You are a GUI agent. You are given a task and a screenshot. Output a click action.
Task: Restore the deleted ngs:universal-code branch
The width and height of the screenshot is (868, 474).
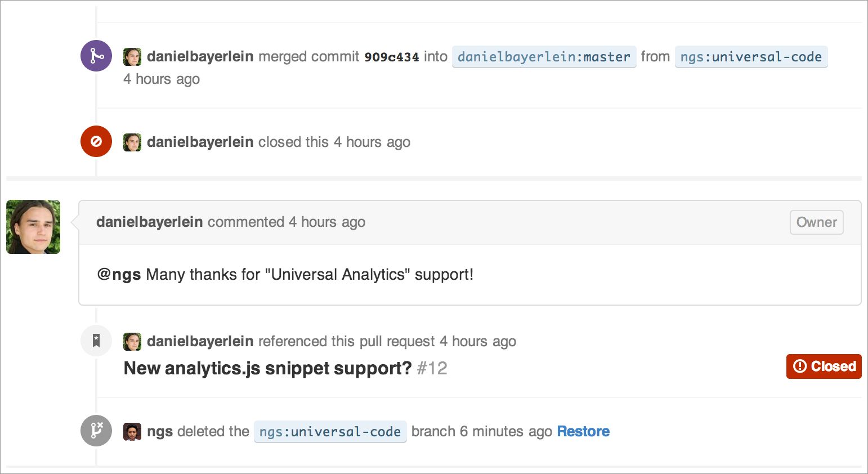point(583,432)
